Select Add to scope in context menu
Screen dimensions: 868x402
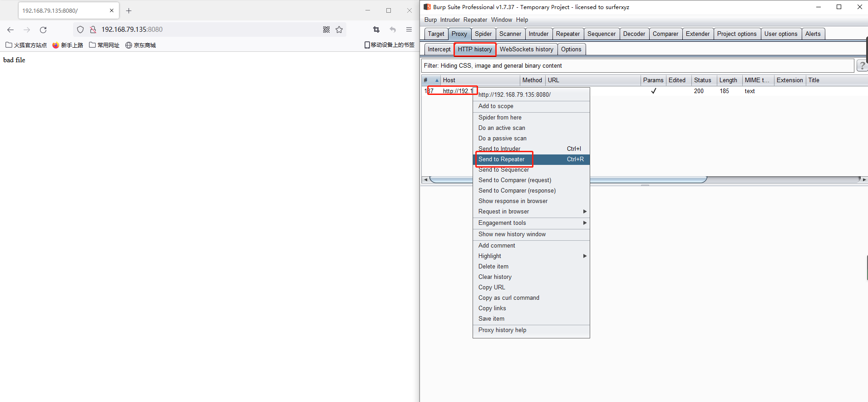(531, 106)
